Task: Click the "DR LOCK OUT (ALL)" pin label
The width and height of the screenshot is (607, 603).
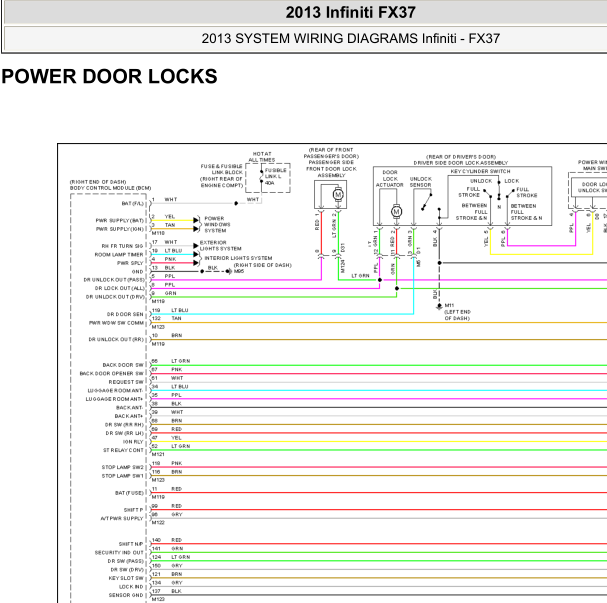Action: (120, 288)
